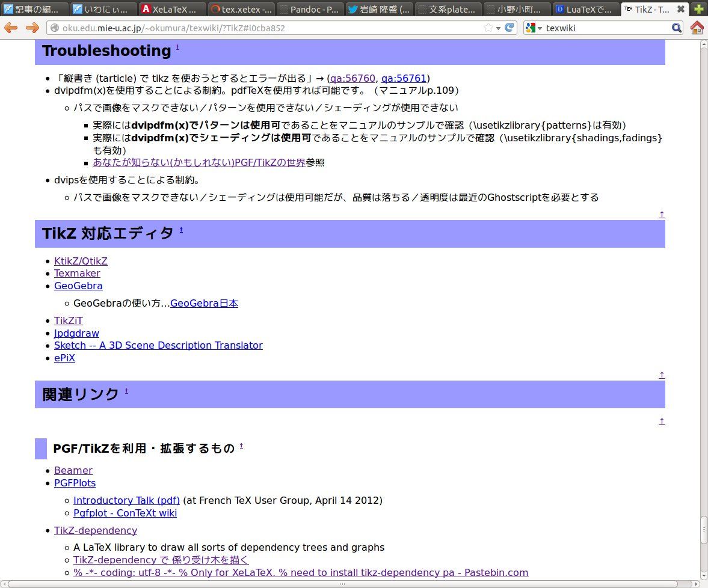Open the Beamer link
The width and height of the screenshot is (708, 588).
[73, 470]
